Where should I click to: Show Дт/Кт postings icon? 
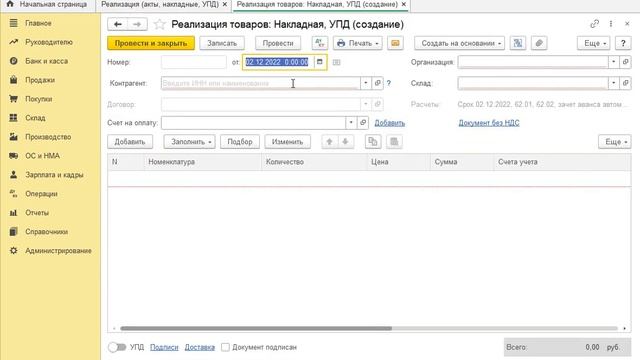click(x=320, y=43)
